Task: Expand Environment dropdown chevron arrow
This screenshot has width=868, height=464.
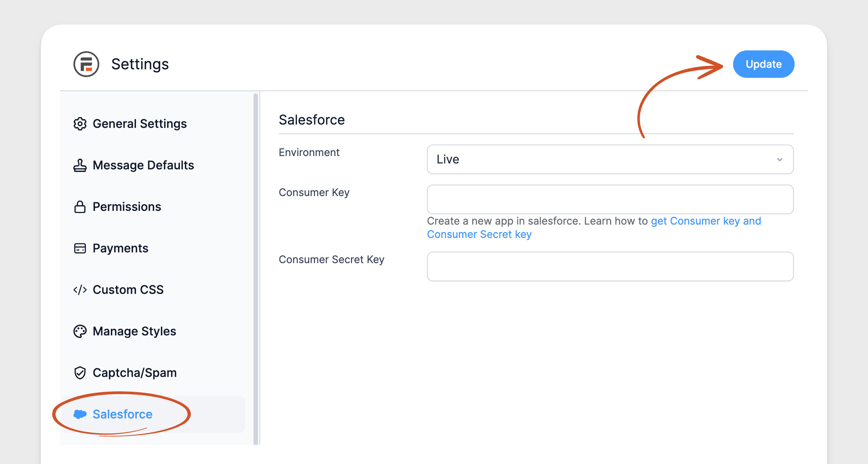Action: 780,160
